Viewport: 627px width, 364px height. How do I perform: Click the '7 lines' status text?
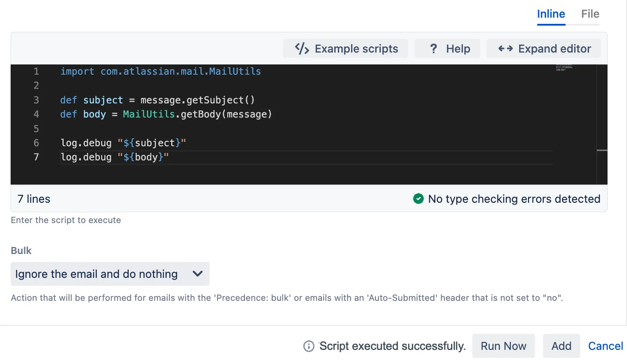click(34, 199)
